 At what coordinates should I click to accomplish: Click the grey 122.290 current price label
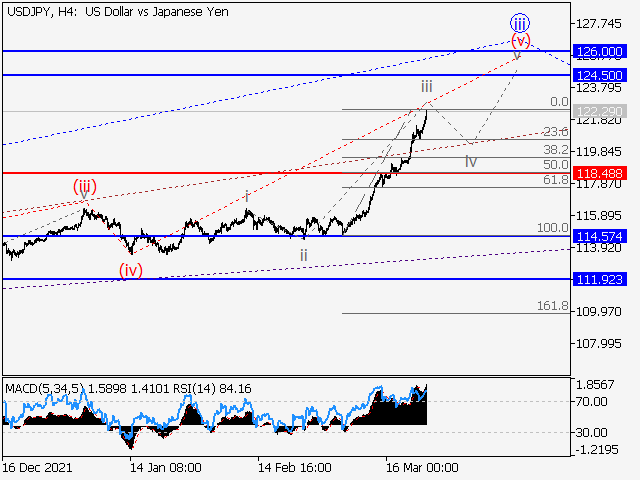pos(600,111)
